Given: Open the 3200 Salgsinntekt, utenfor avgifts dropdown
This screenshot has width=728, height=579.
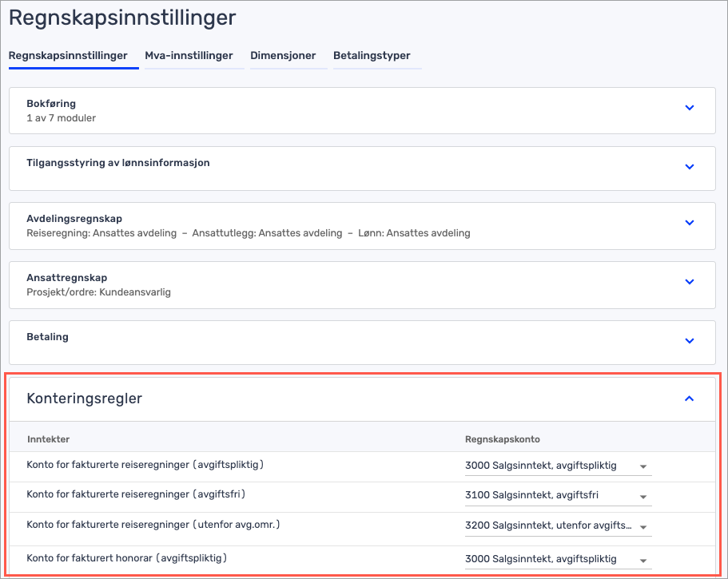Looking at the screenshot, I should [x=558, y=526].
